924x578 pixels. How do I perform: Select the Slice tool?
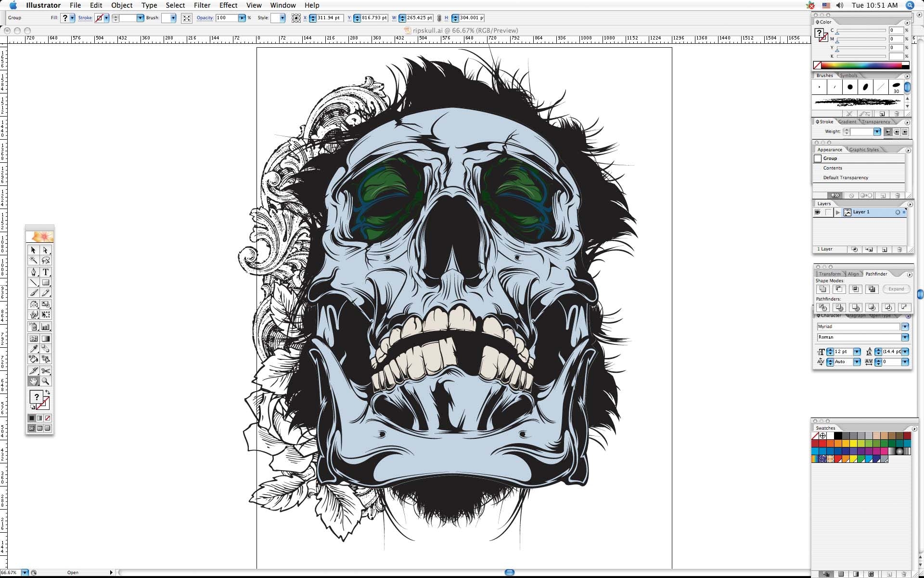click(x=33, y=371)
